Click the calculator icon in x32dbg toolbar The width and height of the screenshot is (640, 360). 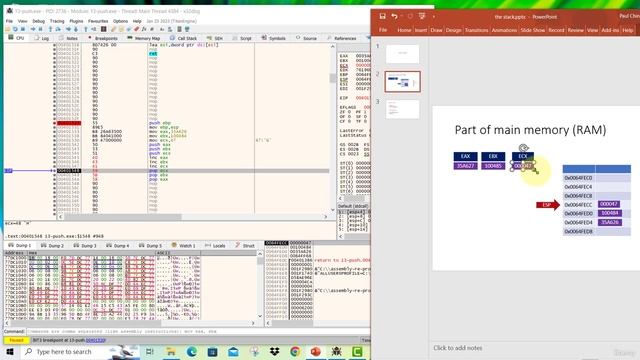(179, 29)
